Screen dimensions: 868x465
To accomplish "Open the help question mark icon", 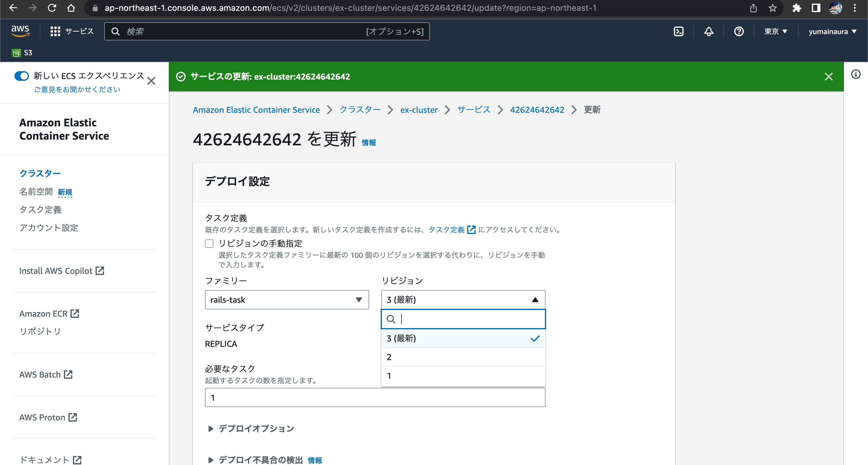I will click(739, 31).
